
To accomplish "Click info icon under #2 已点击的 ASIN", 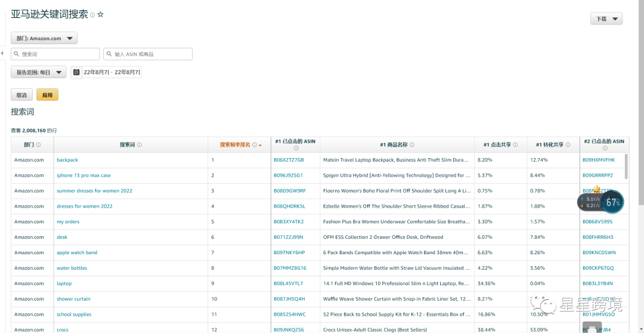I will point(605,149).
